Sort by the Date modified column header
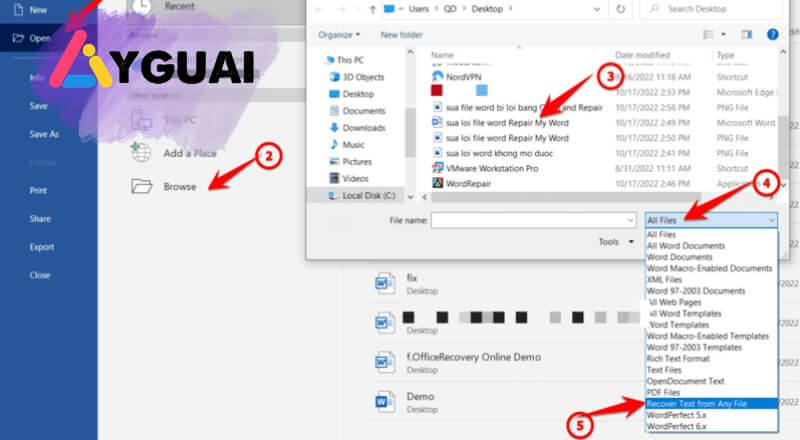The height and width of the screenshot is (440, 800). tap(642, 55)
